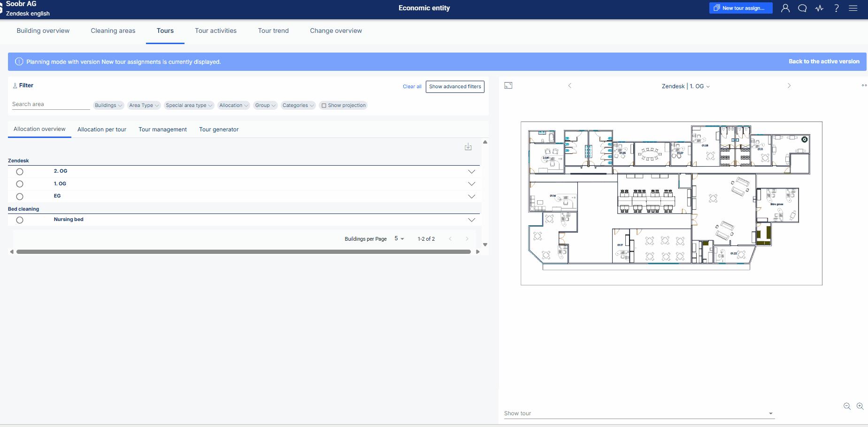Click the activity pulse icon
The height and width of the screenshot is (427, 868).
(819, 8)
